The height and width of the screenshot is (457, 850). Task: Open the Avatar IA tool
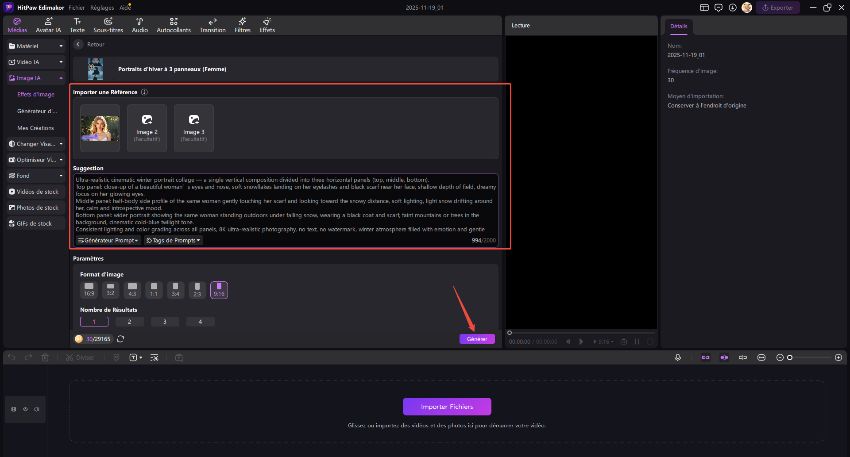(x=48, y=25)
